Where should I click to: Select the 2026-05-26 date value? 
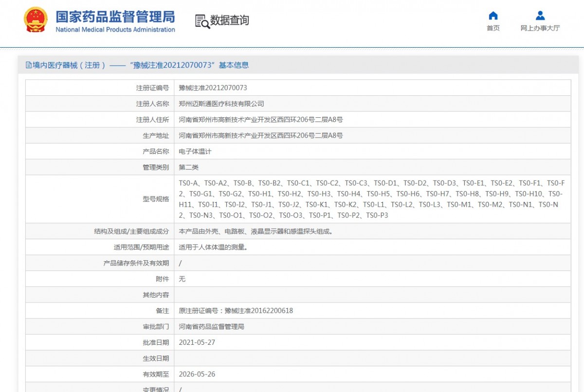coord(197,374)
